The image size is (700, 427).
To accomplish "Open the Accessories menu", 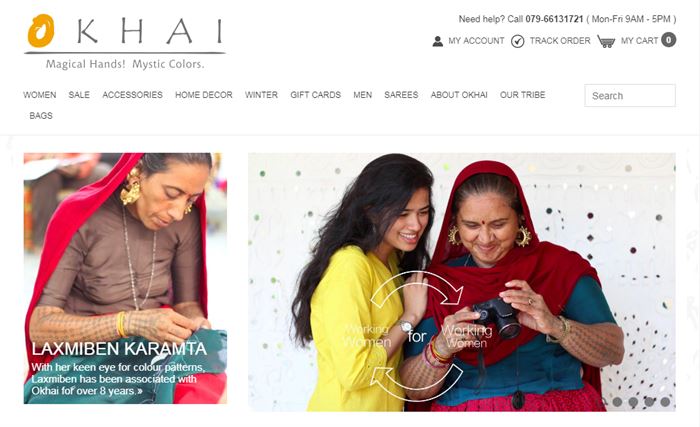I will click(133, 95).
